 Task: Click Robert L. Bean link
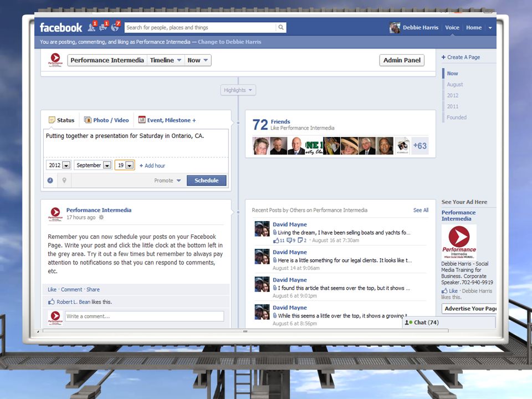[x=73, y=301]
